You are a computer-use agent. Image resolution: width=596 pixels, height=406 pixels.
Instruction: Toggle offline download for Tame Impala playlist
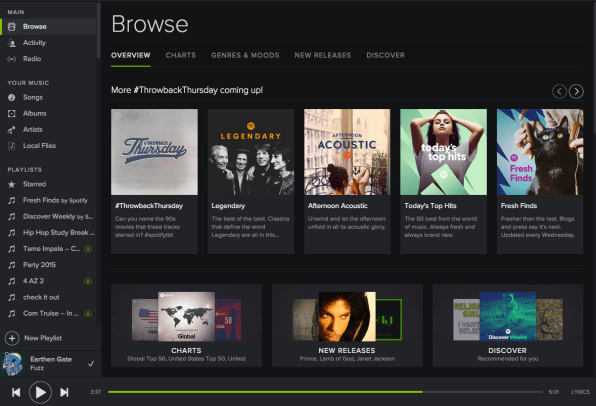coord(88,249)
